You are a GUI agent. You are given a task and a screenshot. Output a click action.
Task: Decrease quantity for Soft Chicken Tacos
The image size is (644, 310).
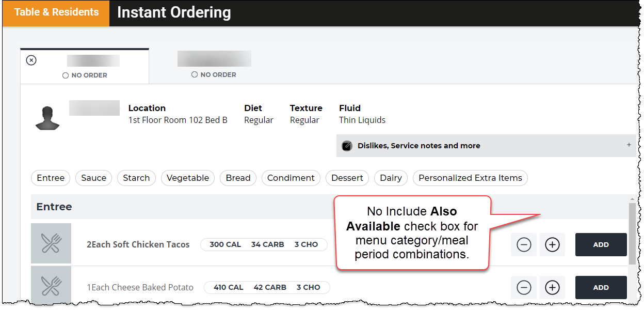(x=524, y=245)
